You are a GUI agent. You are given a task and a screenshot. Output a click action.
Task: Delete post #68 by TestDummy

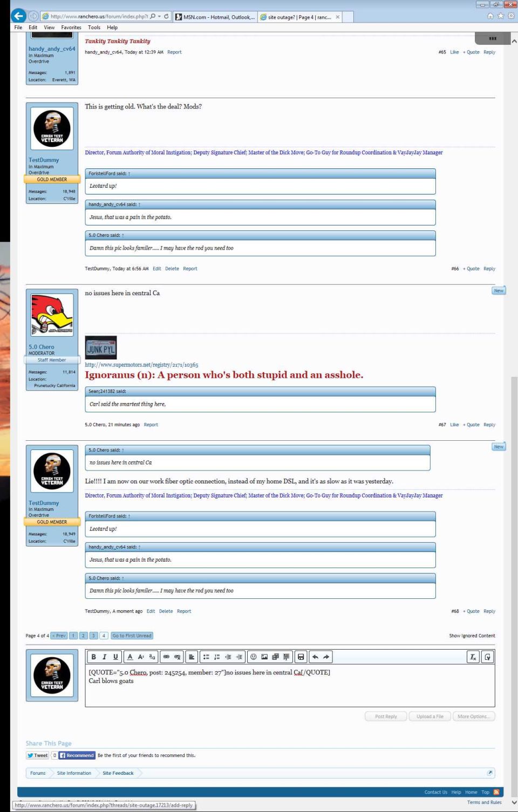(x=166, y=611)
